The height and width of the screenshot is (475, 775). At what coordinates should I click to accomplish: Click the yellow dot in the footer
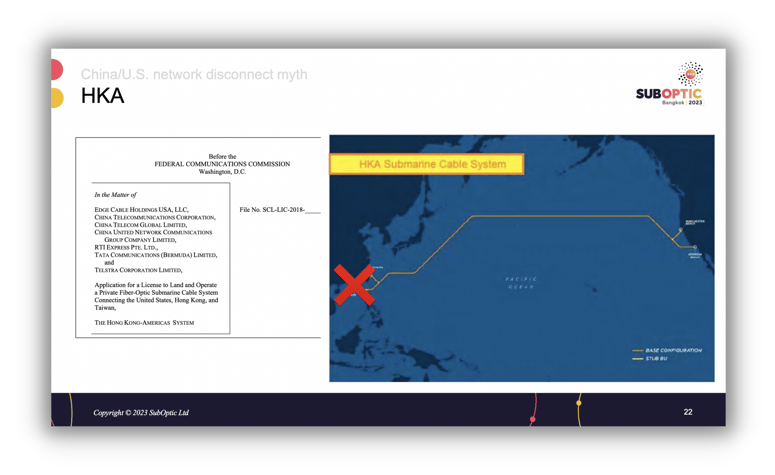579,402
